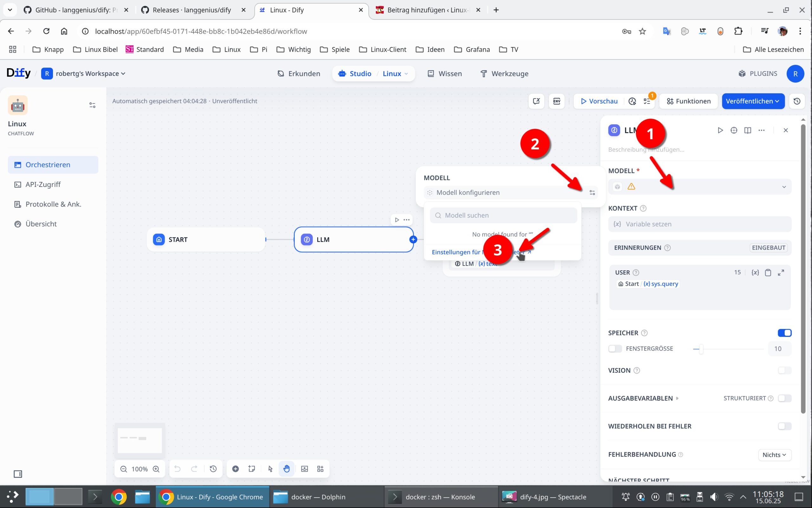812x508 pixels.
Task: Open model parameter settings icon
Action: click(x=592, y=193)
